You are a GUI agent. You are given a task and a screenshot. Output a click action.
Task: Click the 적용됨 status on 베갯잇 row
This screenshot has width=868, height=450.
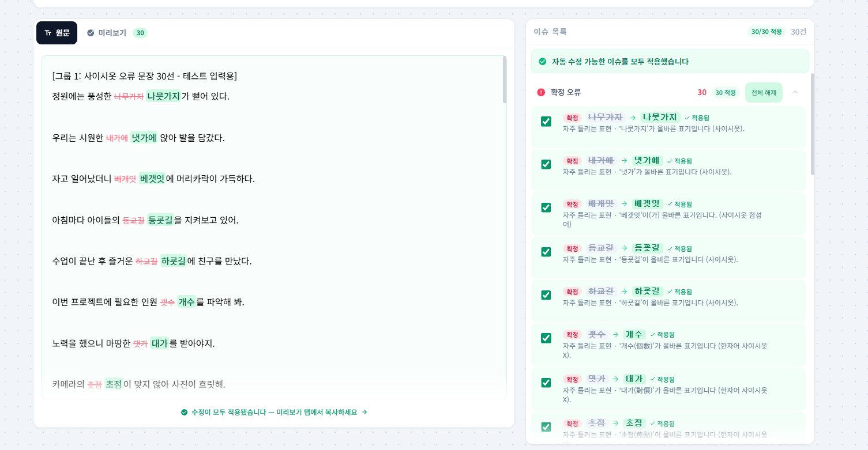coord(679,204)
